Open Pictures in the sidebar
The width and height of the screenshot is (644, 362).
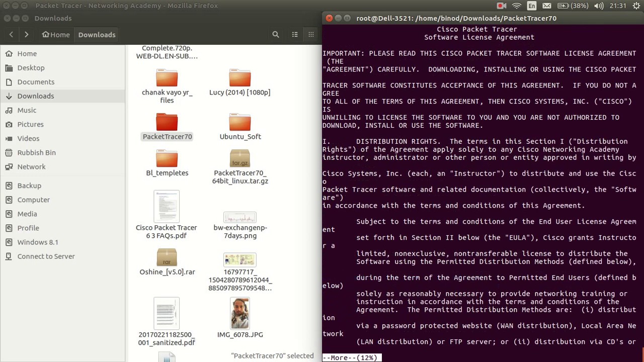point(30,124)
